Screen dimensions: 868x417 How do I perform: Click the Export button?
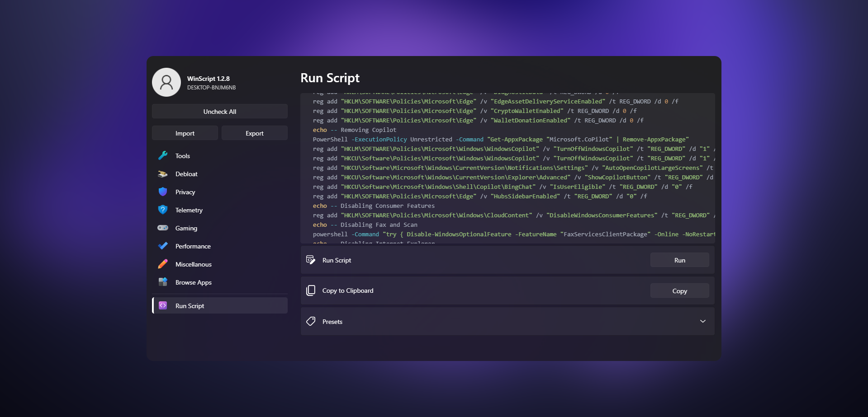tap(254, 133)
